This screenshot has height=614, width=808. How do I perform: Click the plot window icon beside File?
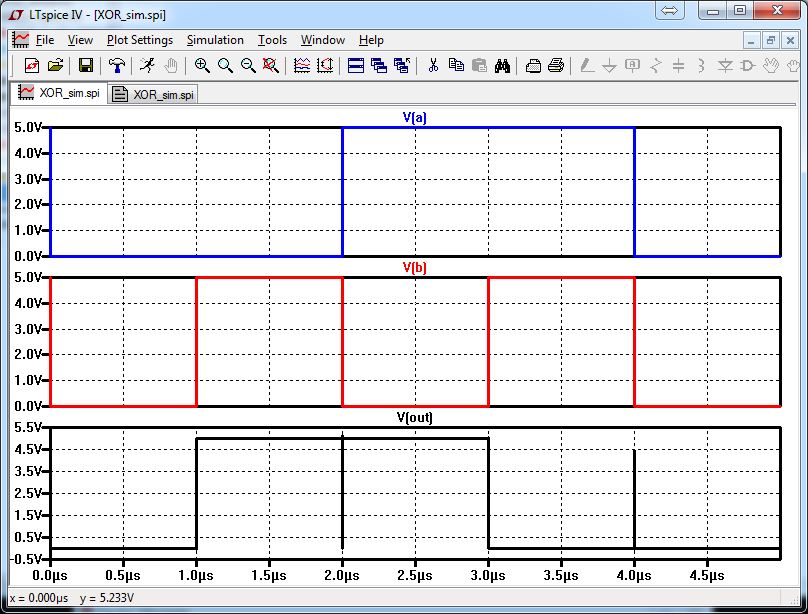(21, 40)
